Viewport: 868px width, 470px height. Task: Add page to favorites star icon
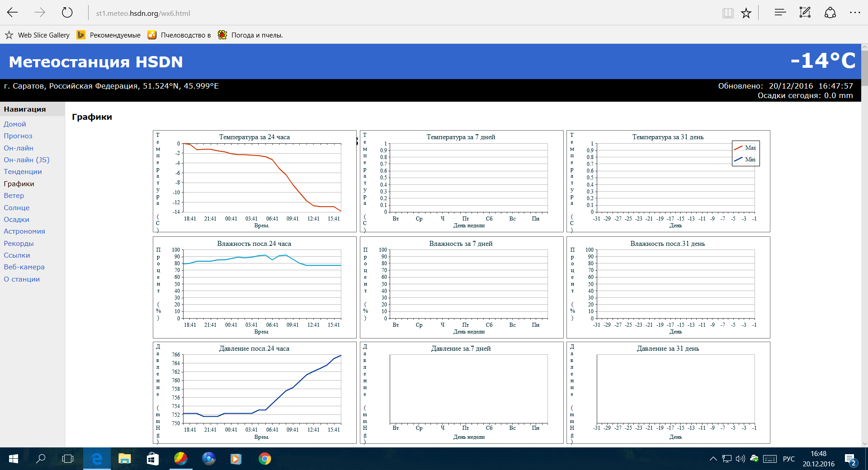746,13
